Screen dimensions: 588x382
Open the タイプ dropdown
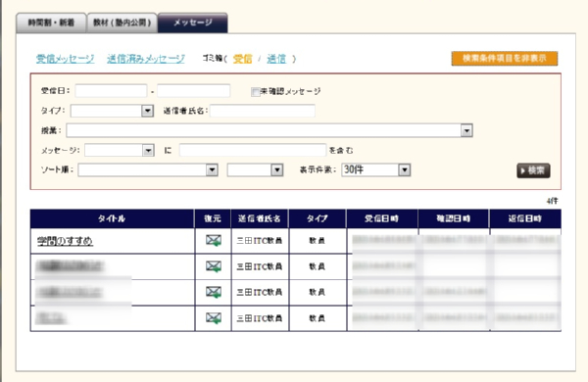point(112,111)
